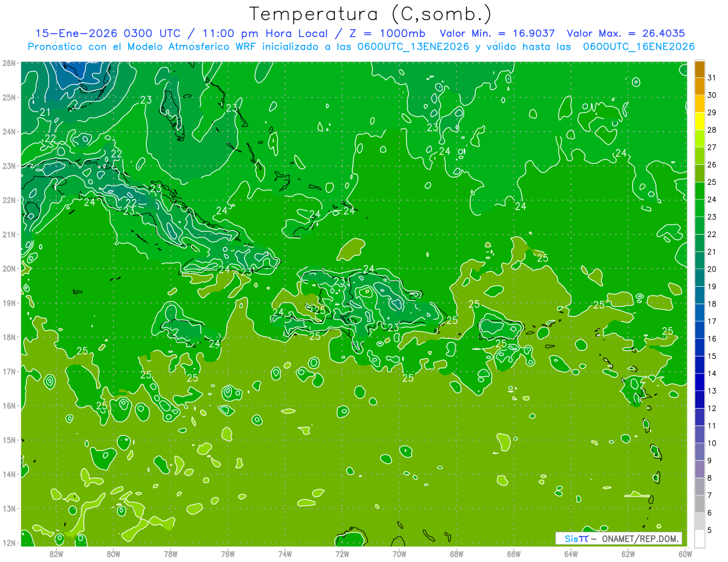Click the latitude label 25N
This screenshot has width=728, height=562.
click(x=8, y=97)
